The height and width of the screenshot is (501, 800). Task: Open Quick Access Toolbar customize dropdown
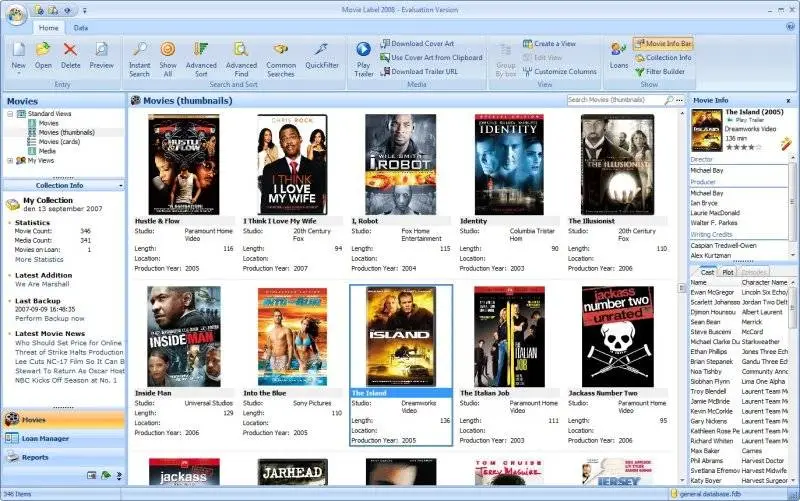pyautogui.click(x=84, y=10)
